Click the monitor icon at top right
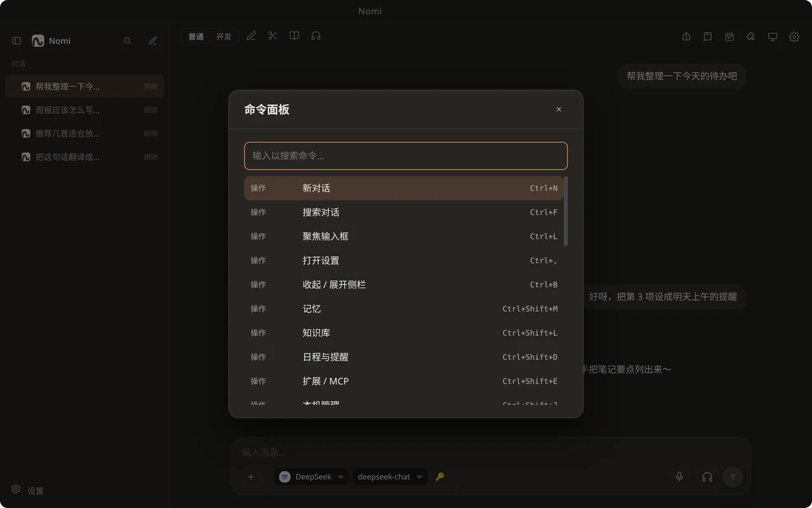 tap(773, 37)
